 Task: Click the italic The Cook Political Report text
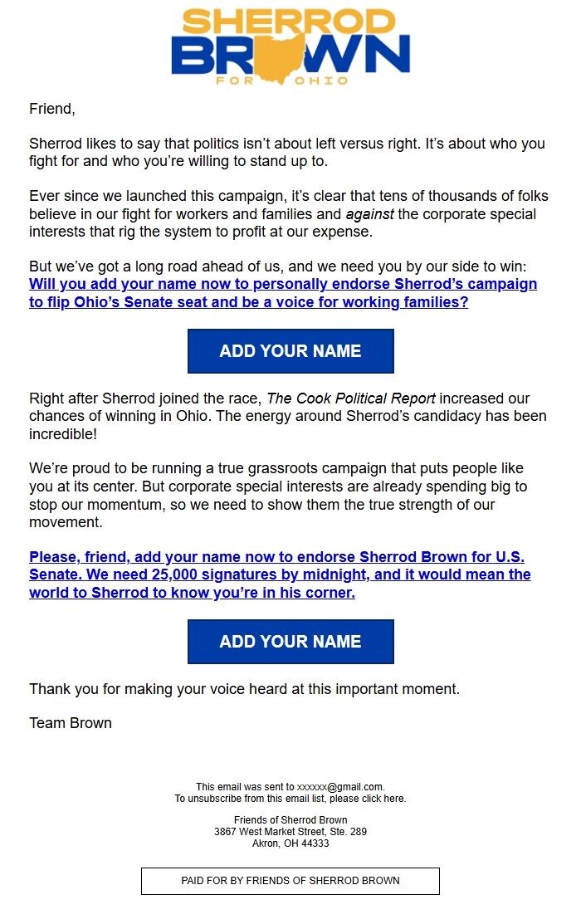350,398
